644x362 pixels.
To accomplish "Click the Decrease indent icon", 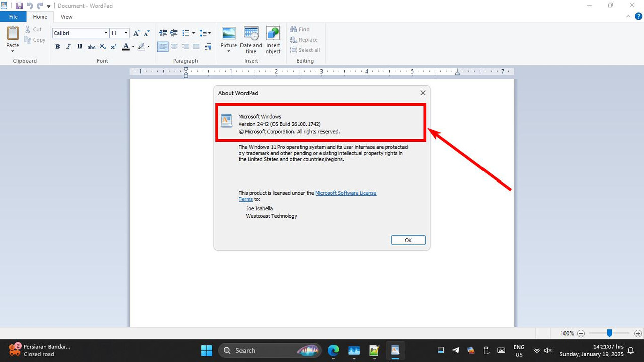I will click(163, 33).
